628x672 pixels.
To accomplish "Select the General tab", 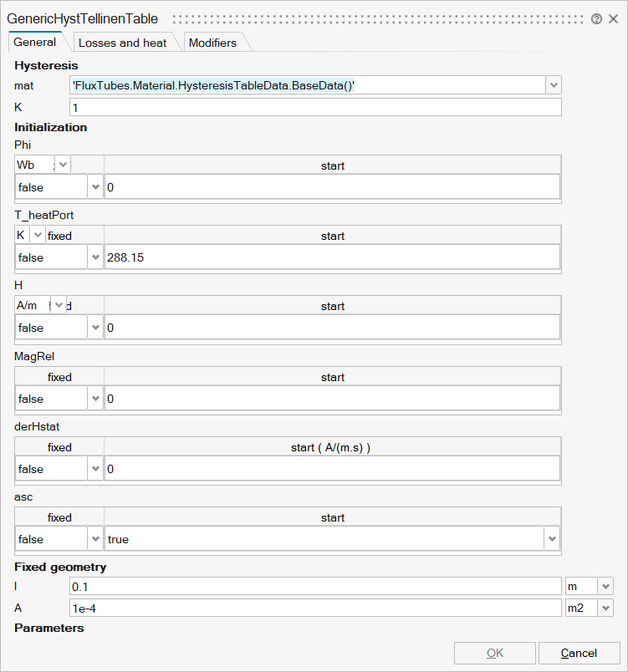I will pos(35,42).
